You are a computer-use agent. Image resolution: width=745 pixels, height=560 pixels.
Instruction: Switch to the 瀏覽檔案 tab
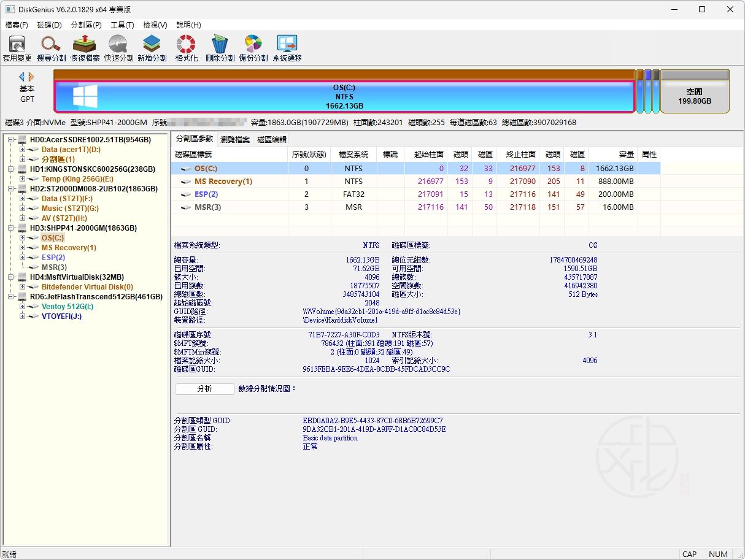point(235,139)
